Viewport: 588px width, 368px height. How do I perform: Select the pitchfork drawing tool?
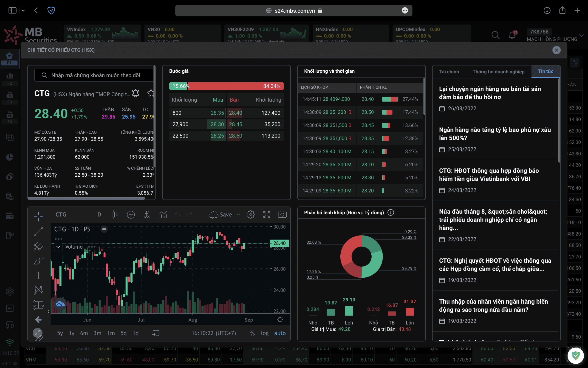tap(38, 246)
